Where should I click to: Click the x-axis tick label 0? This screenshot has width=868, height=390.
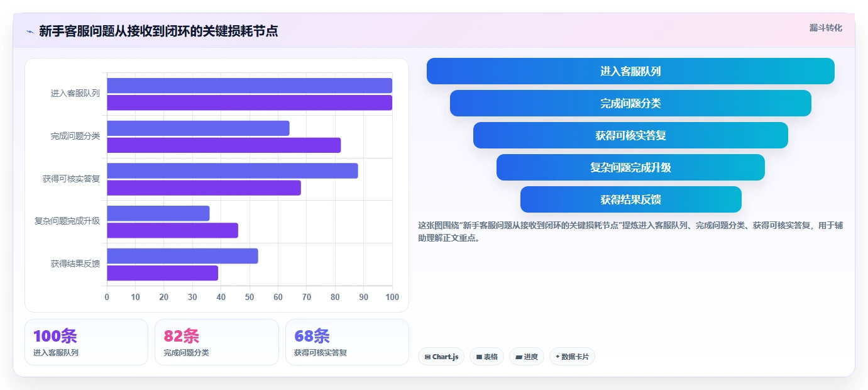pos(107,297)
